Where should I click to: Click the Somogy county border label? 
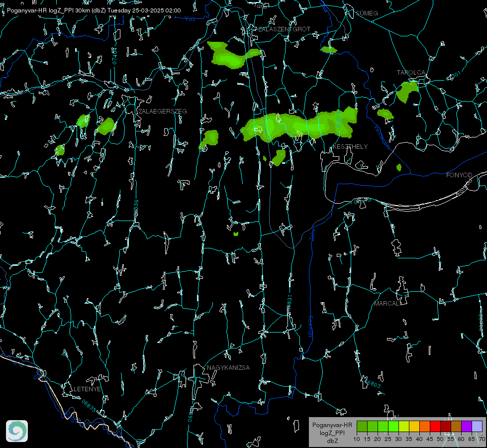pos(310,327)
